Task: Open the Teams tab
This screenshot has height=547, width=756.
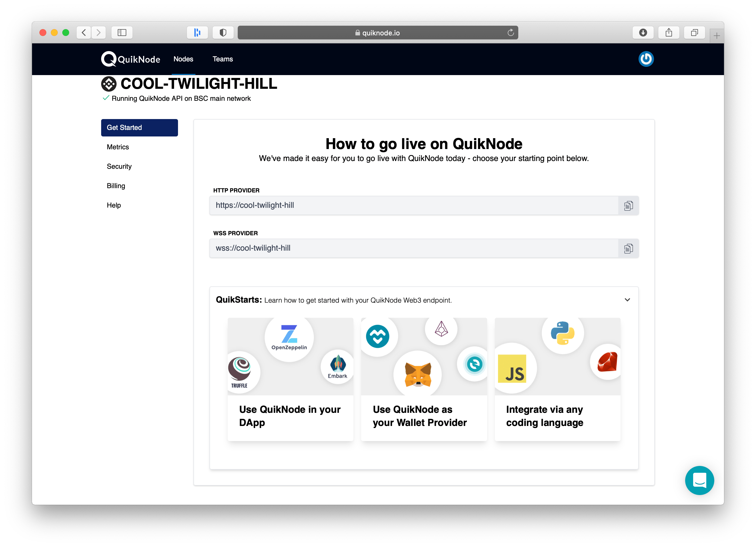Action: pyautogui.click(x=223, y=59)
